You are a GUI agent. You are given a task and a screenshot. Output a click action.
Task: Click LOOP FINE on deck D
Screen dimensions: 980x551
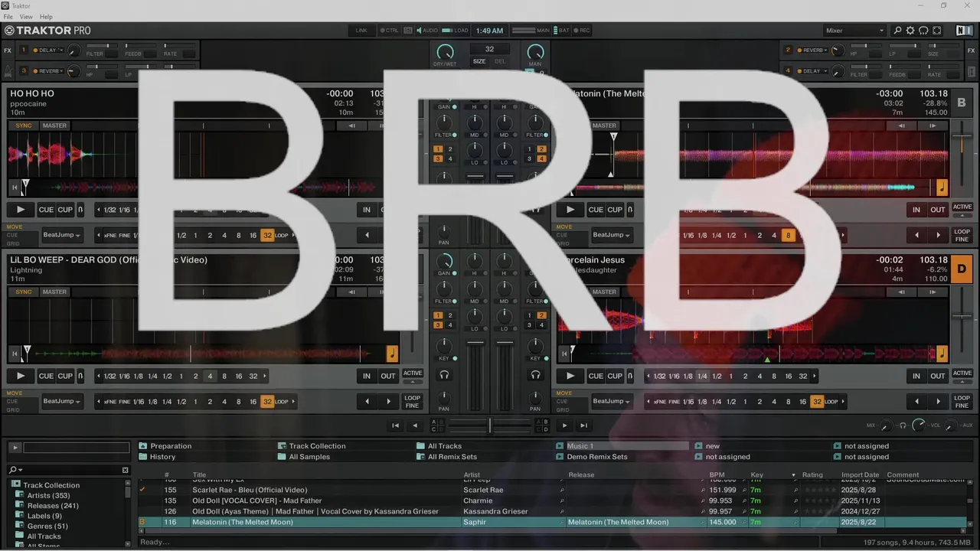point(962,401)
